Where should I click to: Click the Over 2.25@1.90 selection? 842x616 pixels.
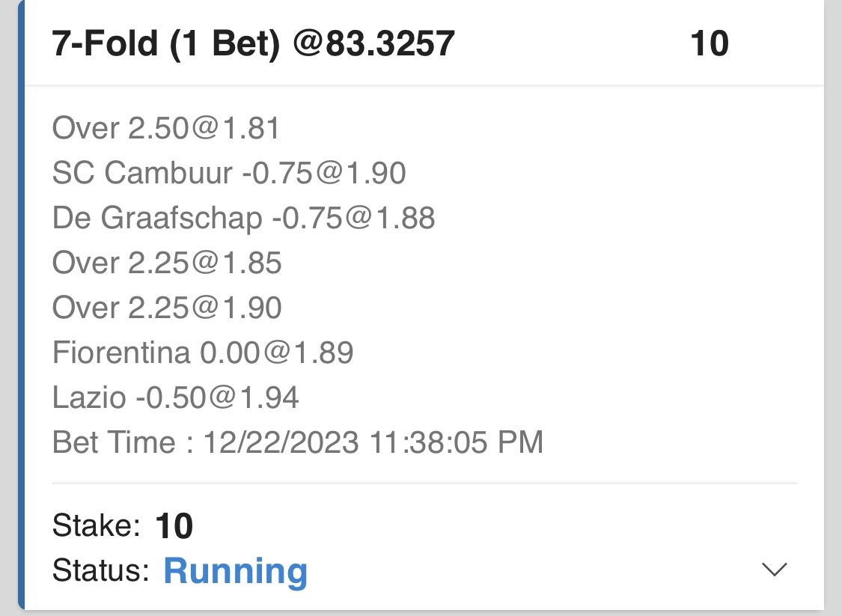(167, 308)
